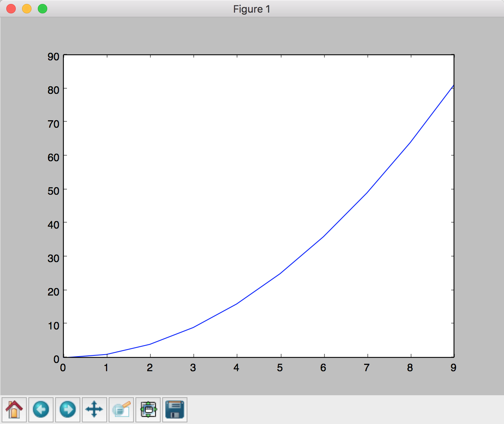Select the Pan axes cross-arrows tool
Screen dimensions: 504x424
click(94, 409)
